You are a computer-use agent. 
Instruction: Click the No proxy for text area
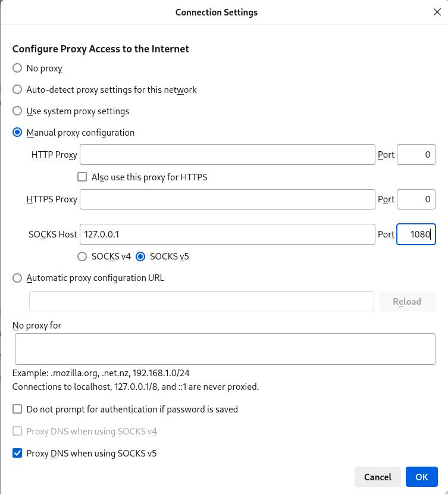225,349
